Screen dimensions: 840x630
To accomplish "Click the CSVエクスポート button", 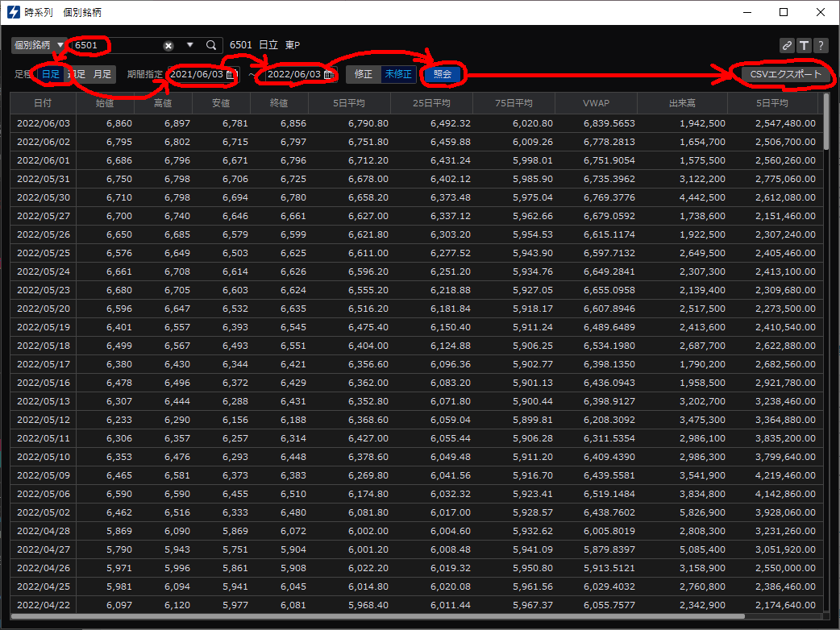I will [784, 74].
